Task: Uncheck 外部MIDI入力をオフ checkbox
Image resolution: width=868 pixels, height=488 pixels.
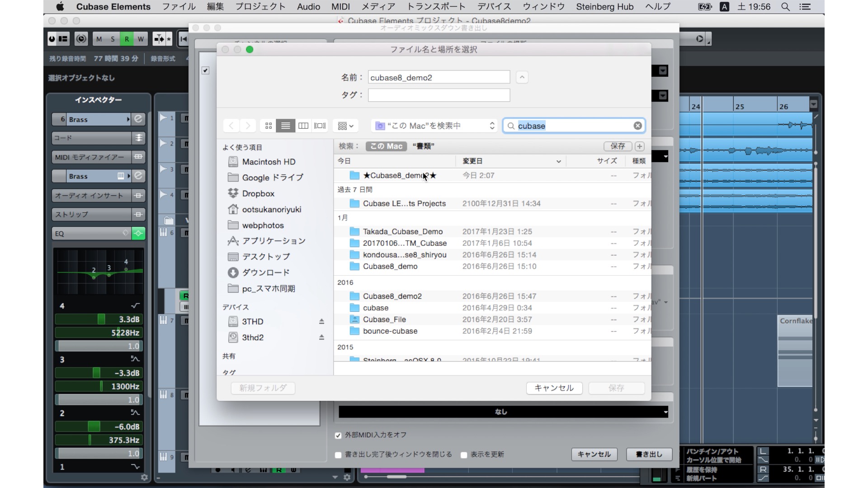Action: click(x=338, y=435)
